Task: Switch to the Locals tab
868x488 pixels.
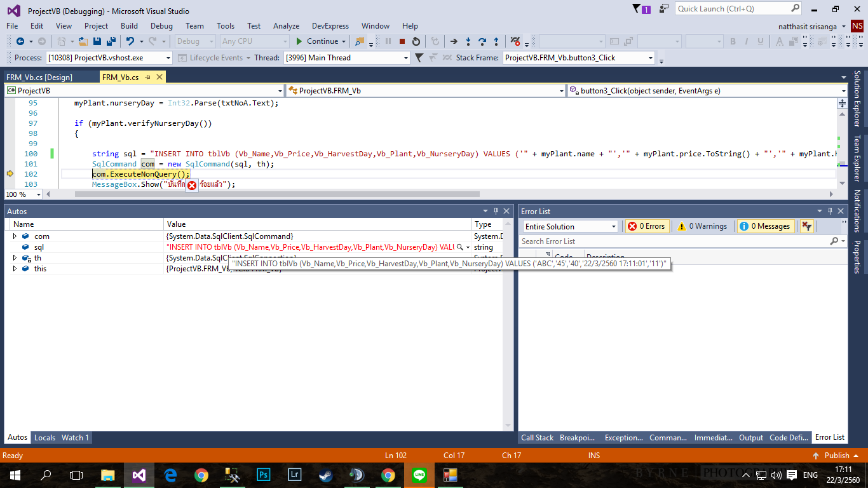Action: 44,438
